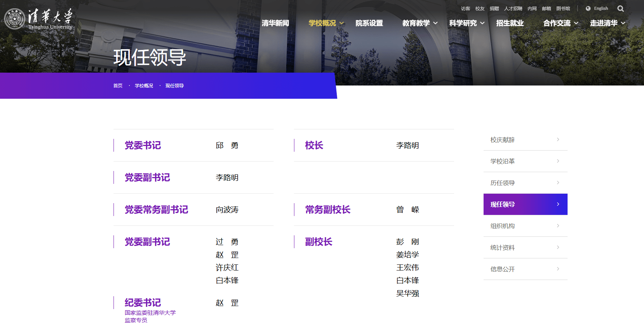Click the name 曾 嵘
Viewport: 644px width, 328px height.
tap(408, 210)
